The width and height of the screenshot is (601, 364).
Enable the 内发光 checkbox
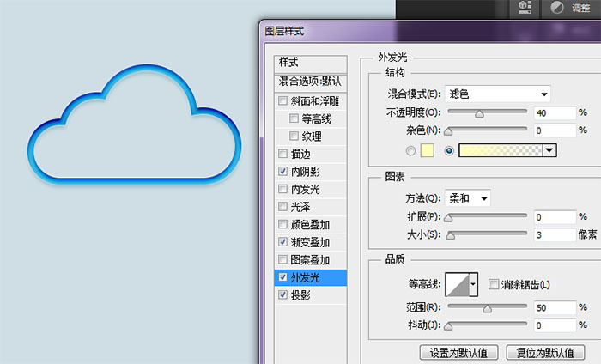(x=282, y=189)
